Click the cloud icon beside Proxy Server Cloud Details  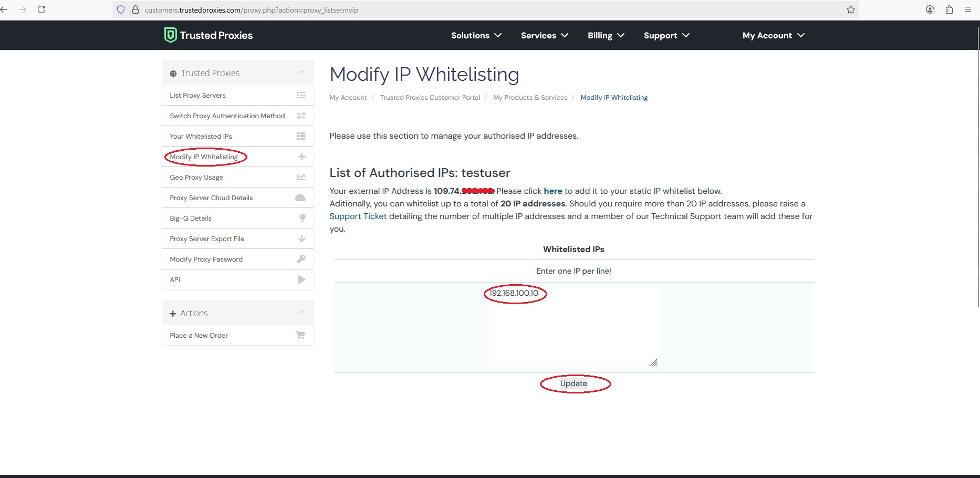pos(300,198)
